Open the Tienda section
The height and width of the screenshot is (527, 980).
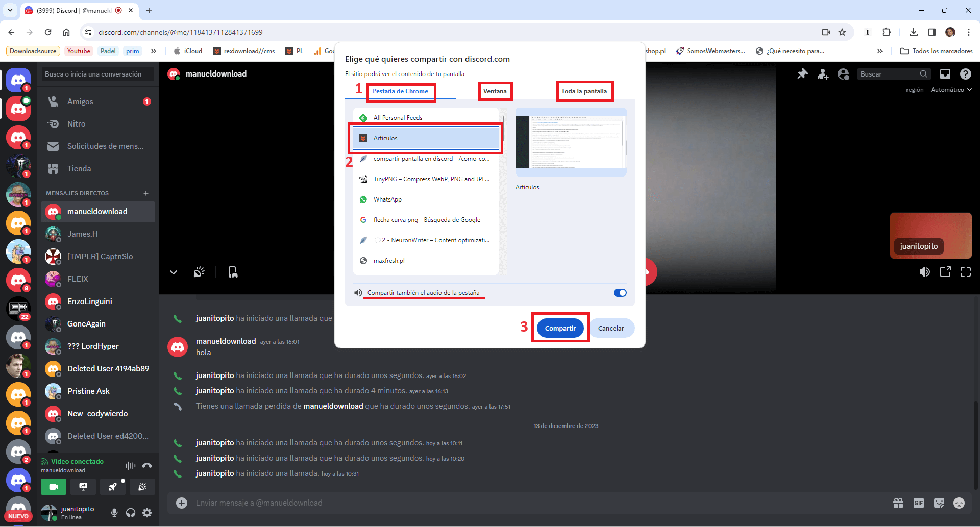[x=97, y=169]
